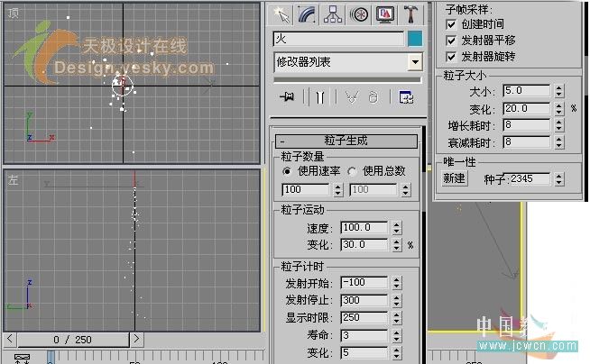Click the particle emitter icon in top viewport
This screenshot has width=590, height=364.
point(123,86)
